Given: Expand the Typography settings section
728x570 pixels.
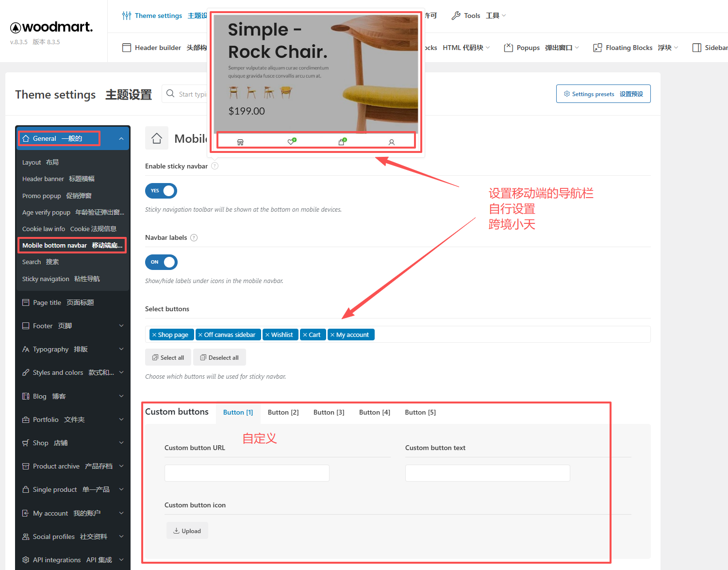Looking at the screenshot, I should click(121, 349).
